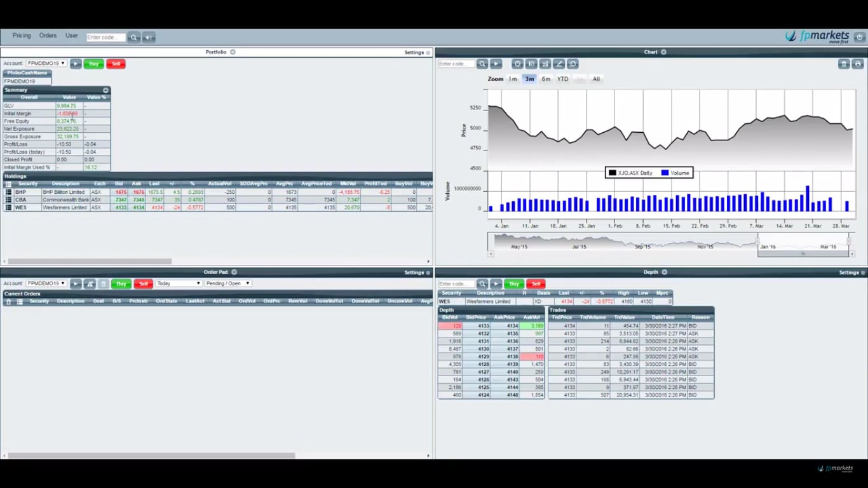Click Chart clock interval icon
Image resolution: width=868 pixels, height=488 pixels.
pyautogui.click(x=517, y=64)
